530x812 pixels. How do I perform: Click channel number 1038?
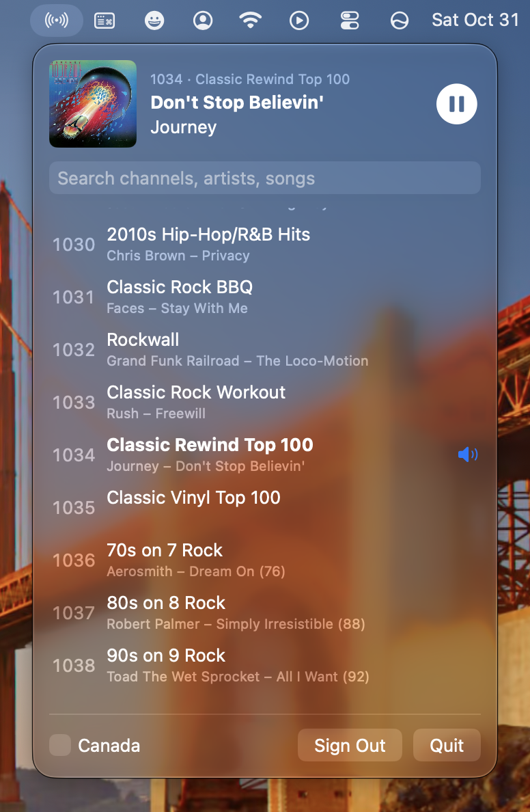point(74,666)
